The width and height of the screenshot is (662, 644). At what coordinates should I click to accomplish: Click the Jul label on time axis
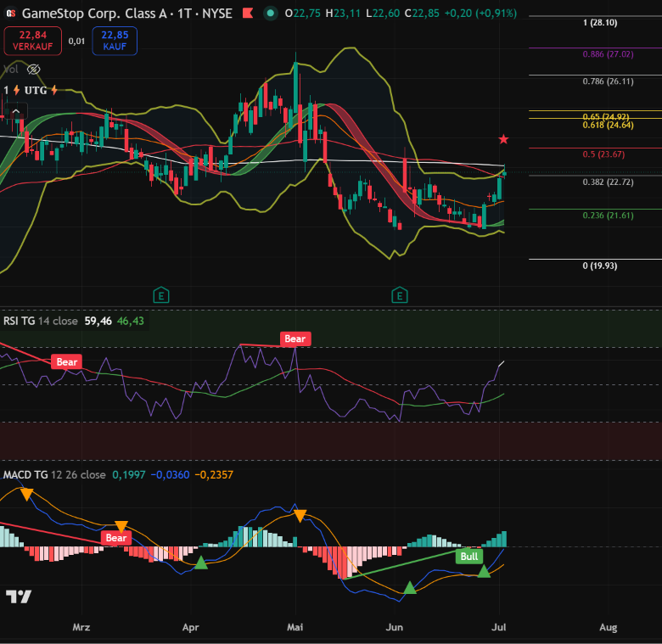coord(498,627)
